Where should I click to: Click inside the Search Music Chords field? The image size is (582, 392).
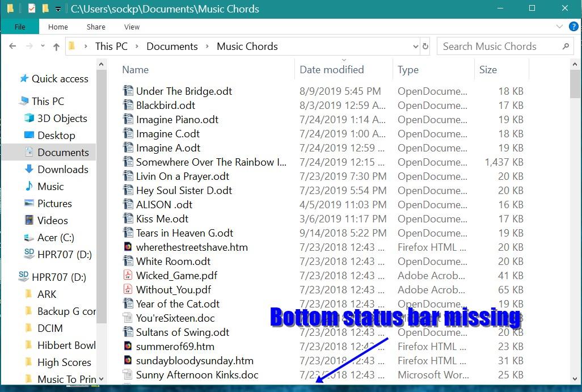pyautogui.click(x=499, y=47)
